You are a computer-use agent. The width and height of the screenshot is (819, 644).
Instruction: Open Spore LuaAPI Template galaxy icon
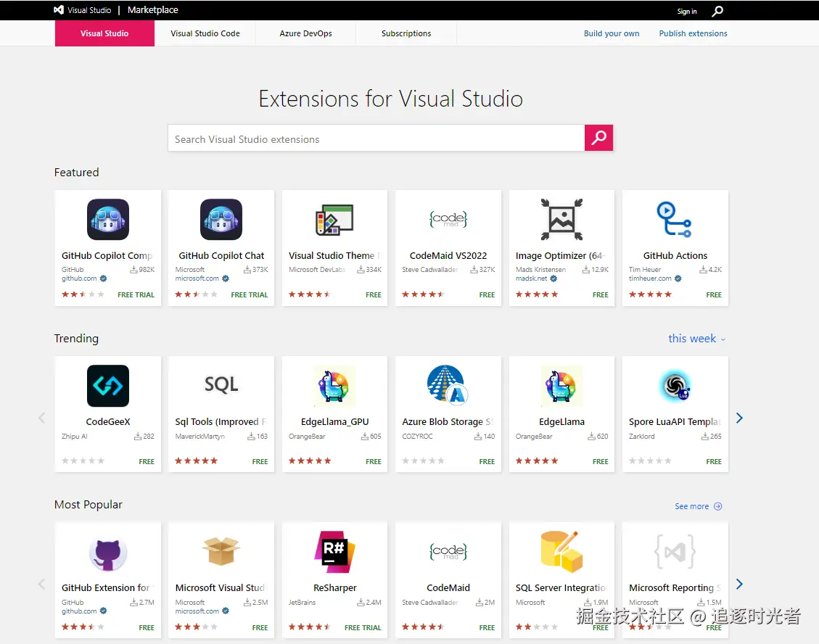pos(675,386)
